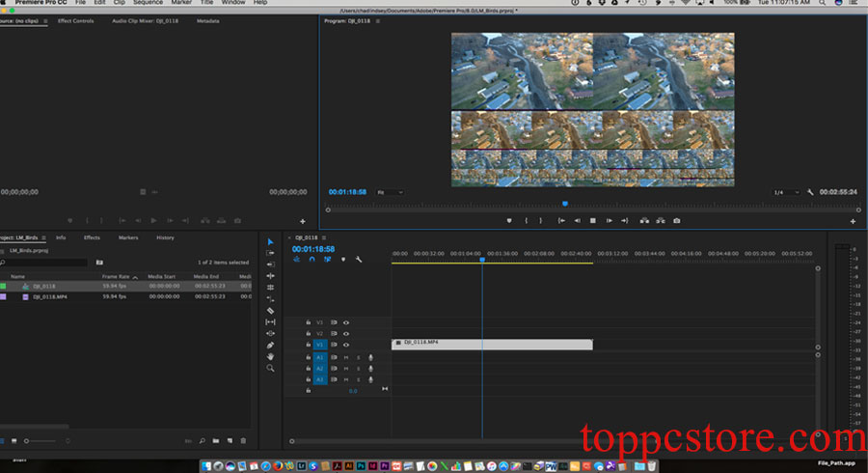Open the Sequence menu
This screenshot has width=868, height=473.
tap(148, 3)
